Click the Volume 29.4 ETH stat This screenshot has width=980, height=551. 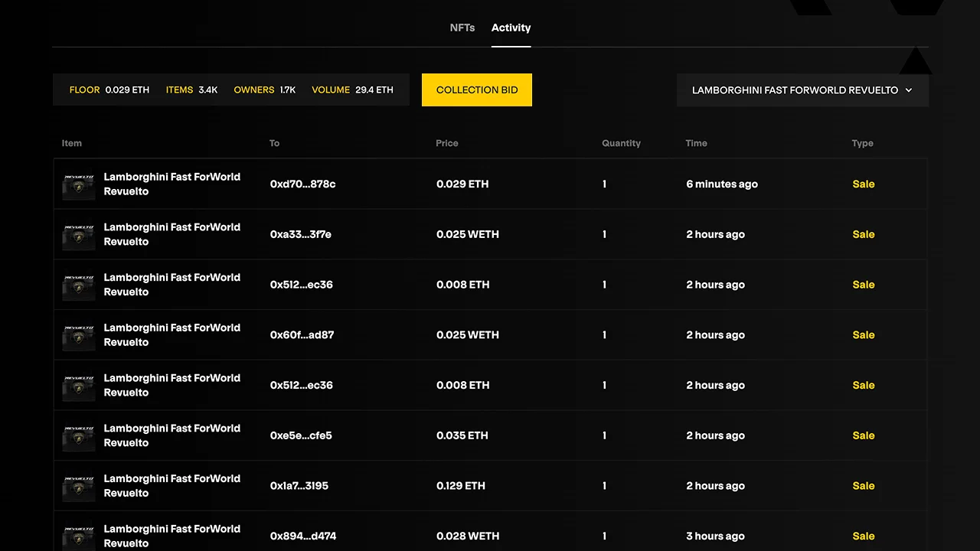(x=352, y=90)
